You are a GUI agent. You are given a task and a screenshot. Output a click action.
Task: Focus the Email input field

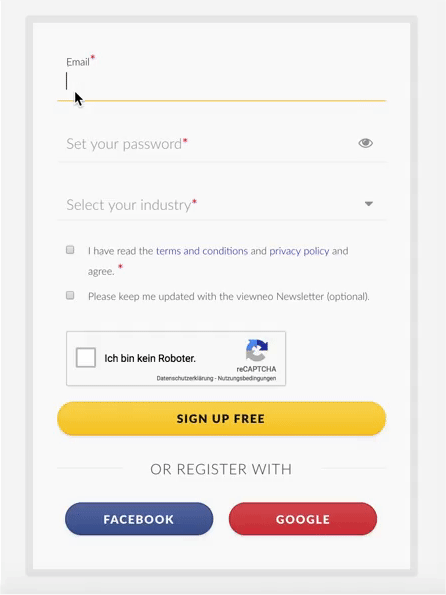pos(222,83)
